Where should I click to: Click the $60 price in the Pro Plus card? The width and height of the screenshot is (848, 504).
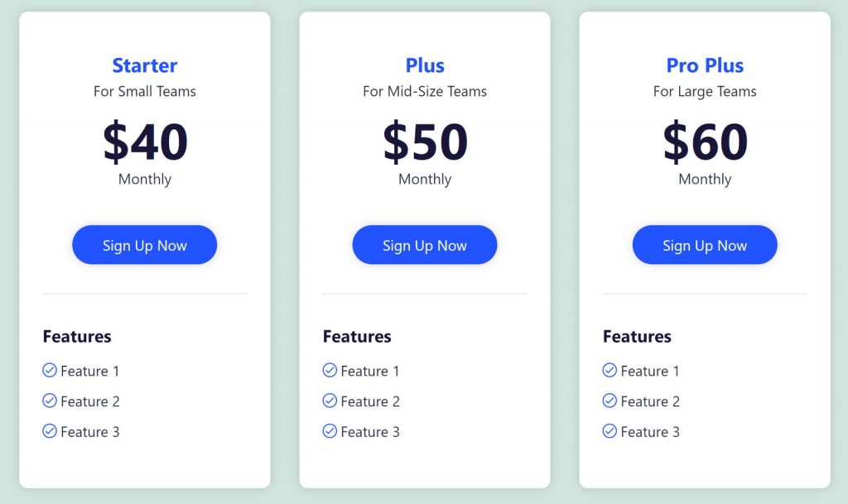coord(705,142)
